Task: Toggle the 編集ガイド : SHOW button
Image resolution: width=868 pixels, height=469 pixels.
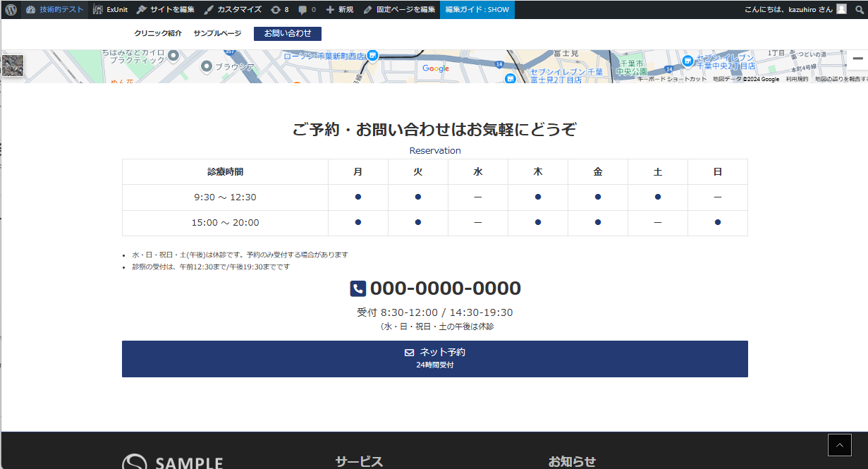Action: [x=477, y=10]
